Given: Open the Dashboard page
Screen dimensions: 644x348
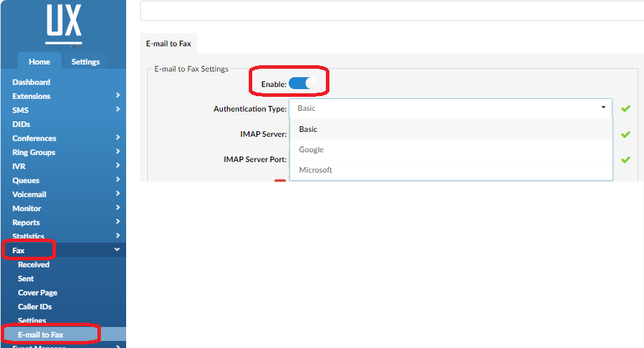Looking at the screenshot, I should [32, 82].
